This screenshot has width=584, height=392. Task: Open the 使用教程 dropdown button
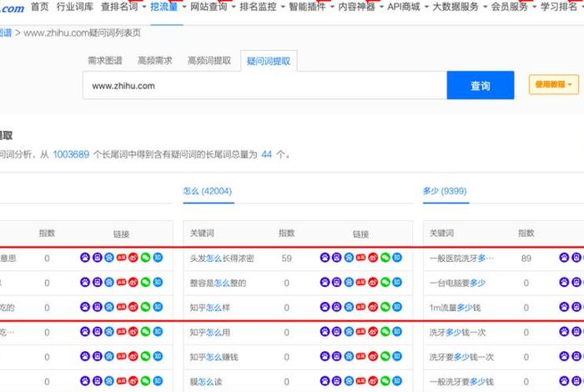(553, 84)
